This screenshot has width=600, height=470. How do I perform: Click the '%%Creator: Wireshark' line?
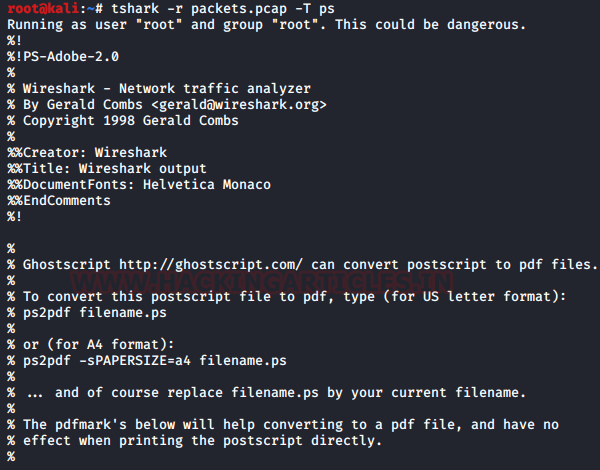pyautogui.click(x=82, y=152)
